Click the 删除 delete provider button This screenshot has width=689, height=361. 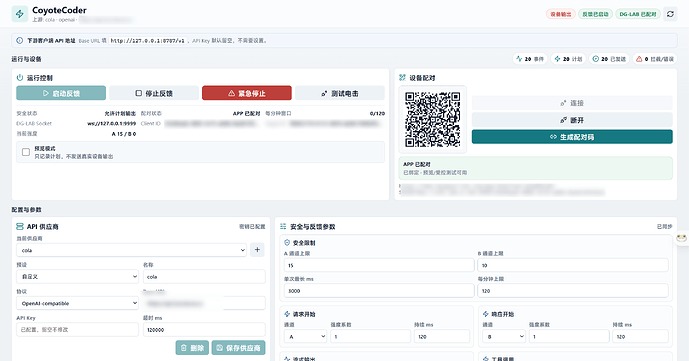(x=192, y=348)
